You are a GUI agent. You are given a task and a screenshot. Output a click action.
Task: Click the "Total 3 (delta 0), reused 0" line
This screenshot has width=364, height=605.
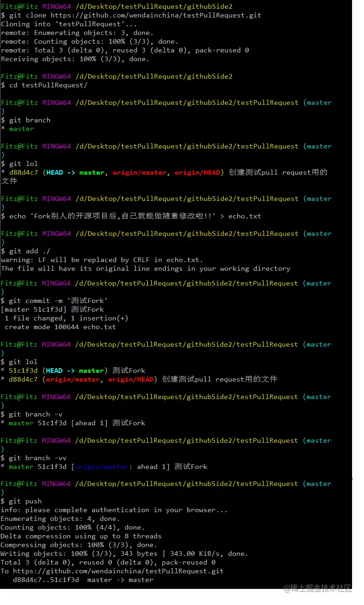(108, 562)
